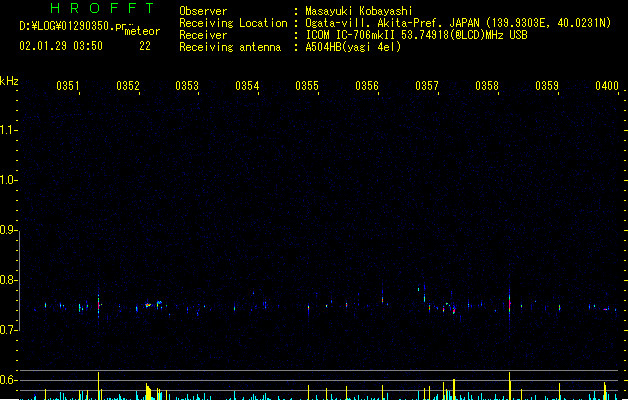Image resolution: width=629 pixels, height=400 pixels.
Task: Click the 0.6 frequency axis label
Action: (8, 380)
